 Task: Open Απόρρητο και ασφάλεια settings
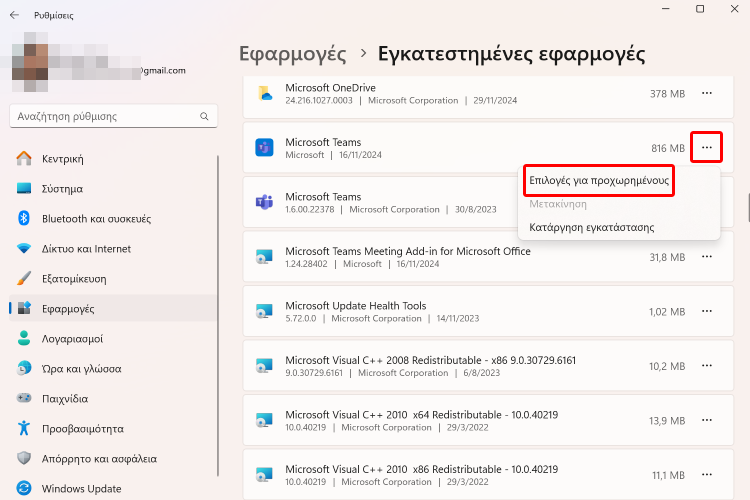pyautogui.click(x=113, y=458)
